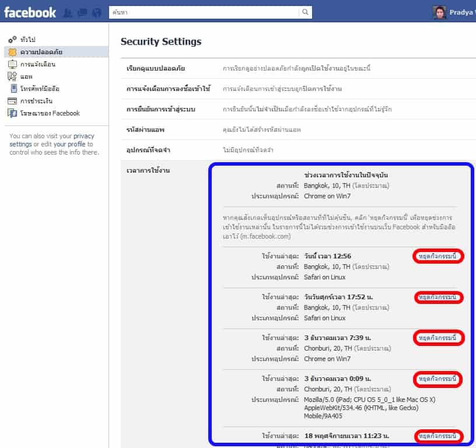
Task: Click the profile picture thumbnail
Action: coord(440,12)
